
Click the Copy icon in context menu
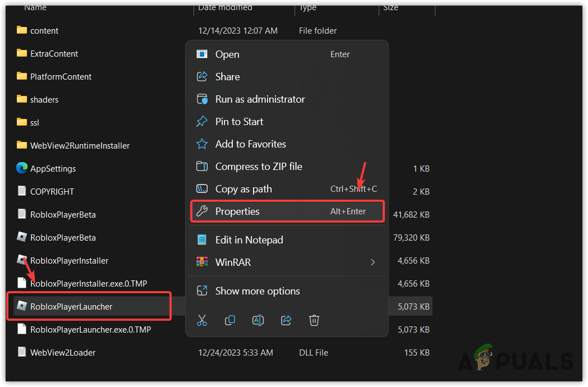click(x=230, y=321)
